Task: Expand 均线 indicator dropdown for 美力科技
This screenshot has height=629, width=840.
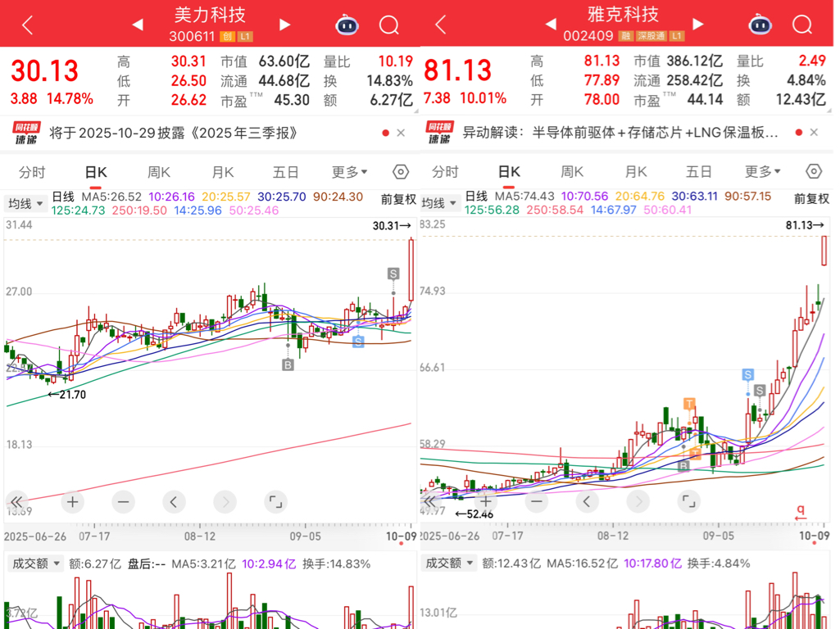Action: [25, 203]
